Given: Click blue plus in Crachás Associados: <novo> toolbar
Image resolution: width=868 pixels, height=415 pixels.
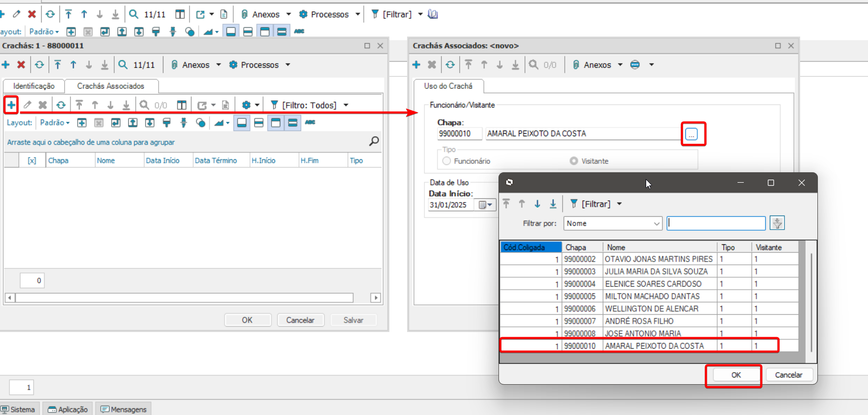Looking at the screenshot, I should (x=417, y=65).
